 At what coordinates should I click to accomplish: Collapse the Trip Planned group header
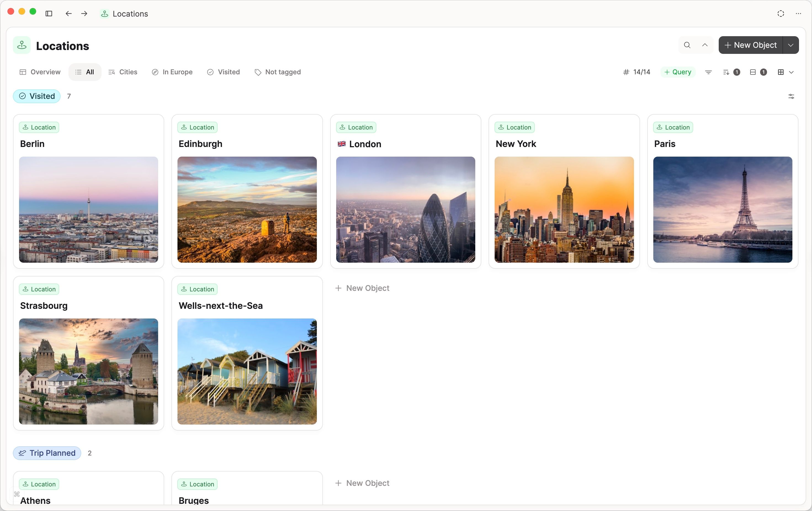click(47, 453)
